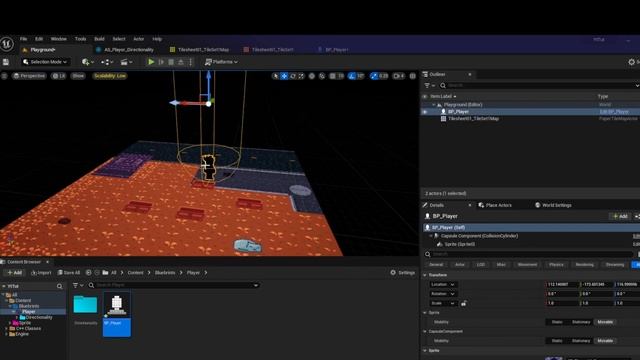Open Content Browser Settings
This screenshot has height=360, width=640.
402,272
